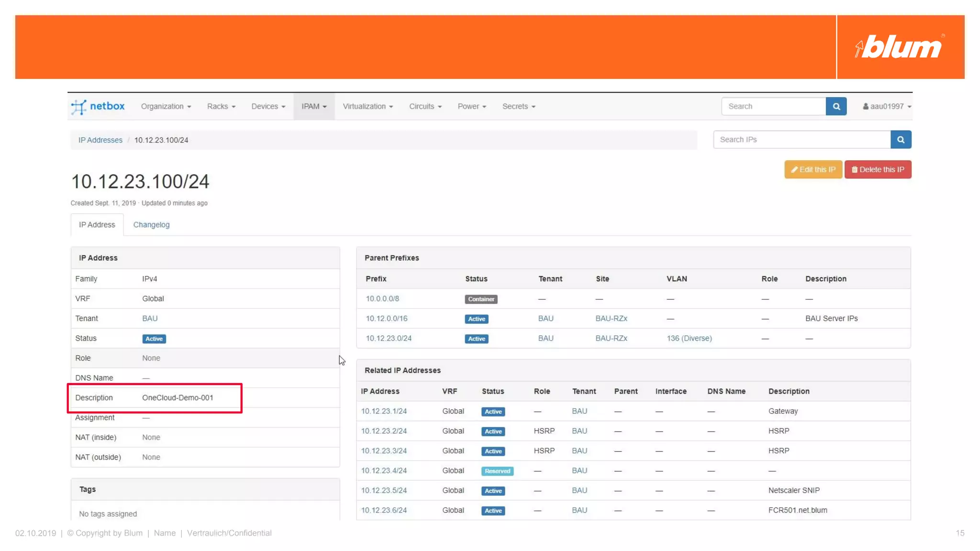Click the Search IPs magnifier button
Image resolution: width=980 pixels, height=551 pixels.
[901, 140]
